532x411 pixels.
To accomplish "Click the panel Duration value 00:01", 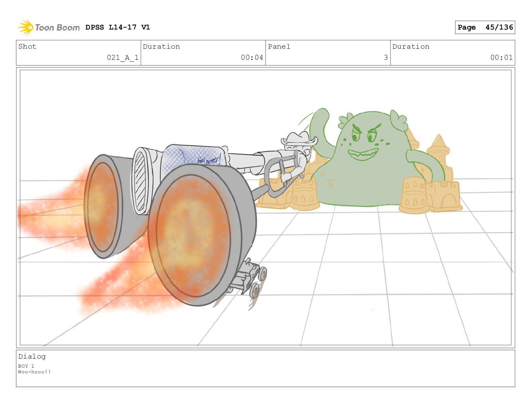I will click(x=501, y=57).
